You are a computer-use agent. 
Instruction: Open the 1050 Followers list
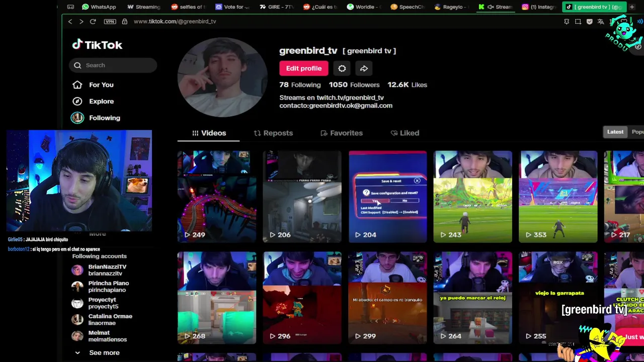point(354,85)
